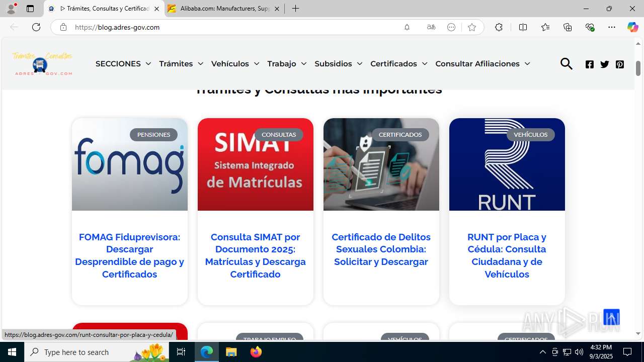Click the CONSULTAS category badge
644x362 pixels.
pyautogui.click(x=279, y=135)
